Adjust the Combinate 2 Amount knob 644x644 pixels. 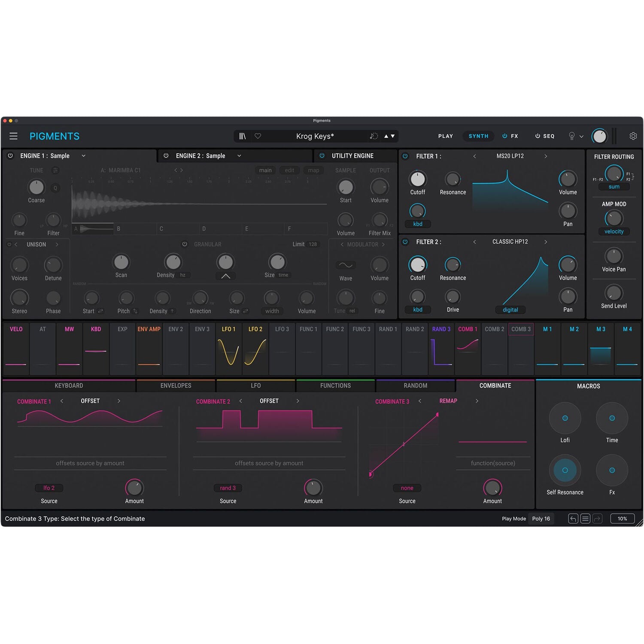(x=313, y=488)
